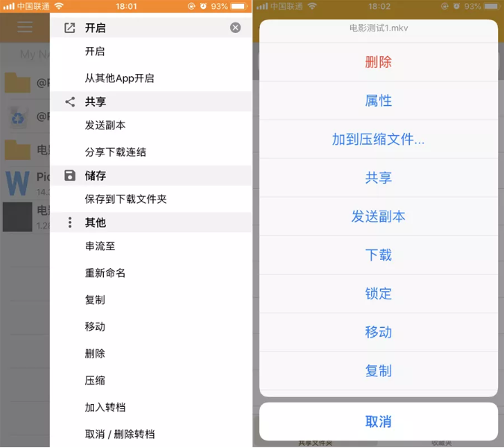The height and width of the screenshot is (448, 504).
Task: Tap 加到压缩文件... in action sheet
Action: point(379,140)
